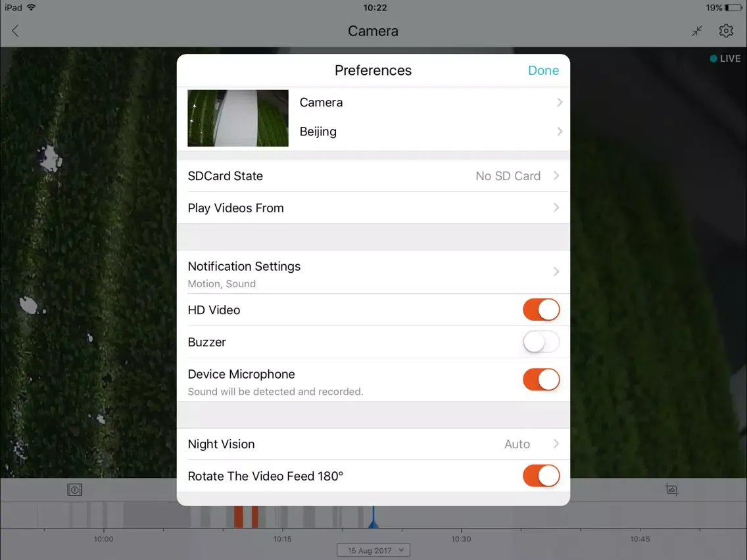Image resolution: width=747 pixels, height=560 pixels.
Task: Expand the Beijing location row chevron
Action: pos(560,131)
